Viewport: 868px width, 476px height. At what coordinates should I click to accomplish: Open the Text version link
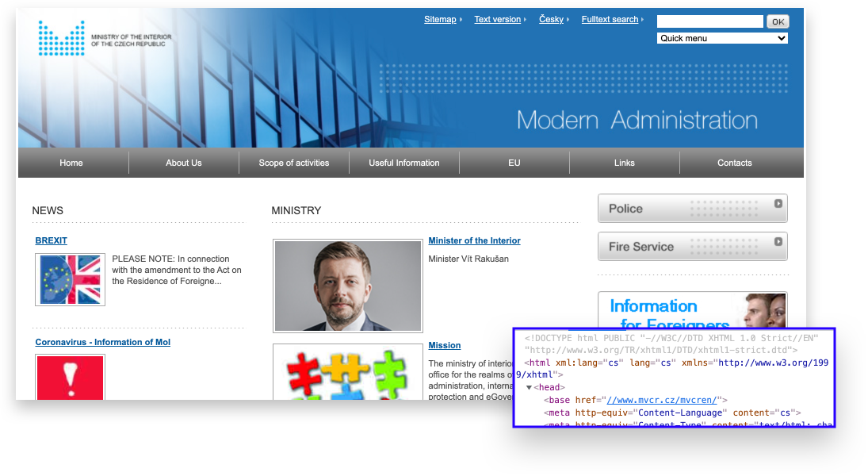(x=497, y=19)
